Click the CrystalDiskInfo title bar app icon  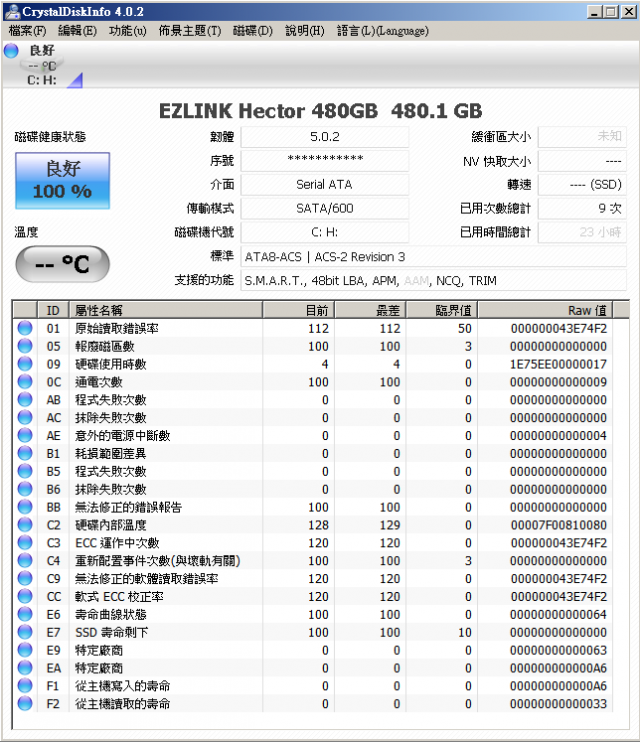pos(12,11)
